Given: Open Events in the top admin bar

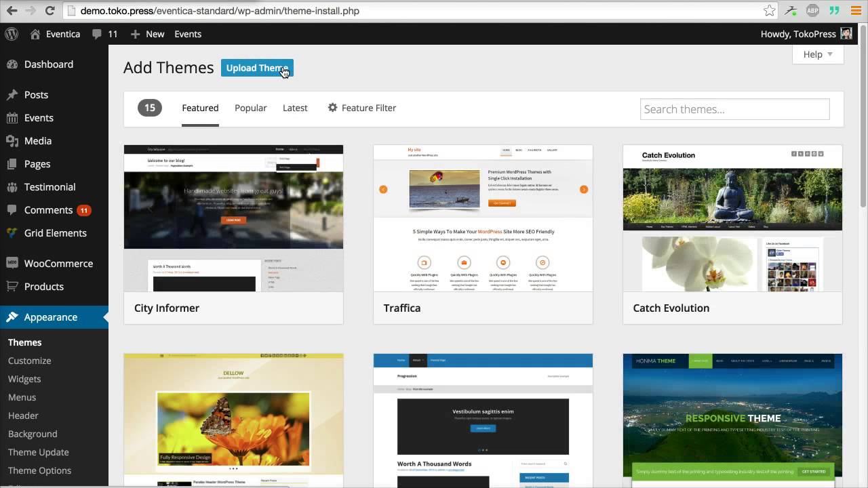Looking at the screenshot, I should (x=188, y=34).
